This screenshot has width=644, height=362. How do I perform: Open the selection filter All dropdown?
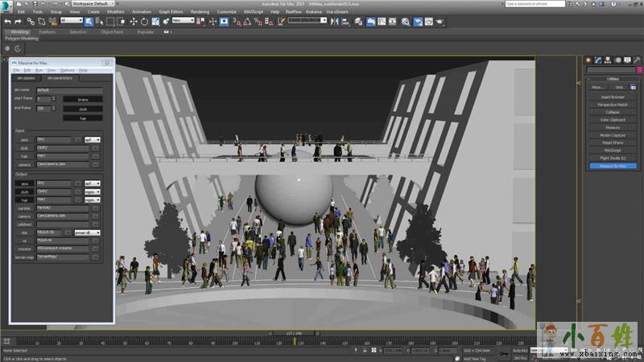(x=71, y=22)
